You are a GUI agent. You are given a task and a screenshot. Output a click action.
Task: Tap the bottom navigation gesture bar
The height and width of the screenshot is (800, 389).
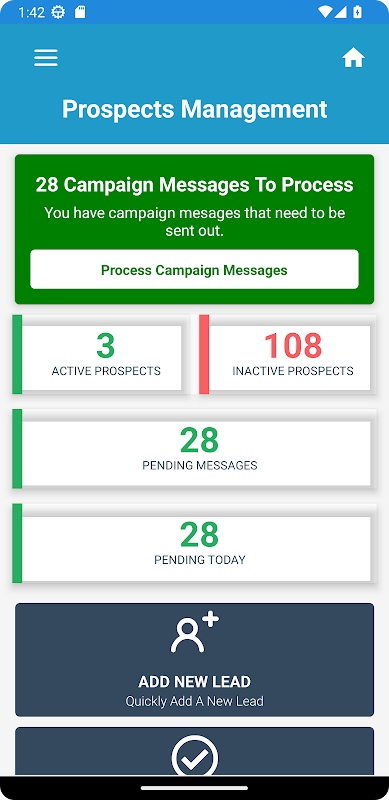[194, 788]
